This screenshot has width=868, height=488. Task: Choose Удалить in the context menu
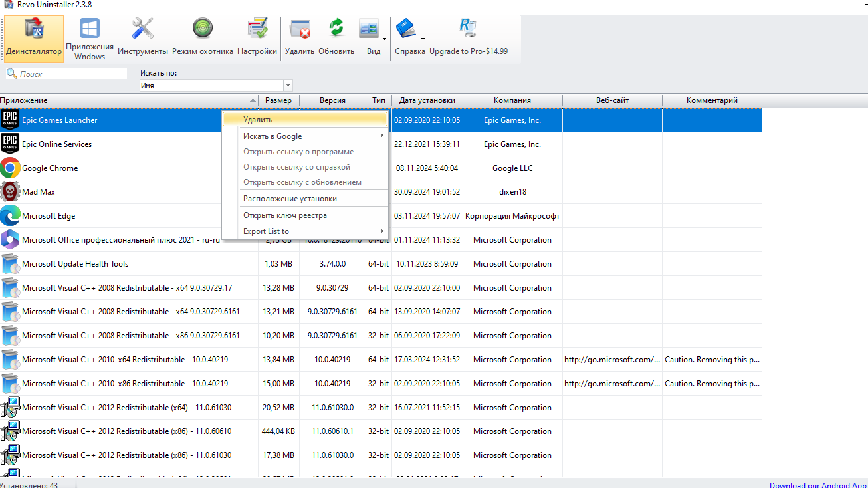305,120
